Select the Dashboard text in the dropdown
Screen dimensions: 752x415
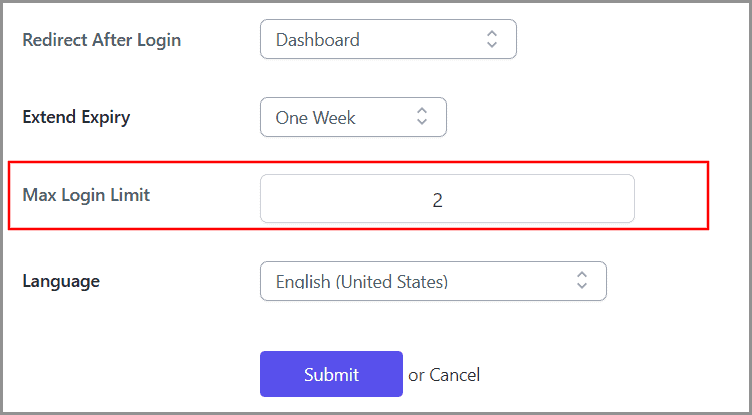pos(318,40)
